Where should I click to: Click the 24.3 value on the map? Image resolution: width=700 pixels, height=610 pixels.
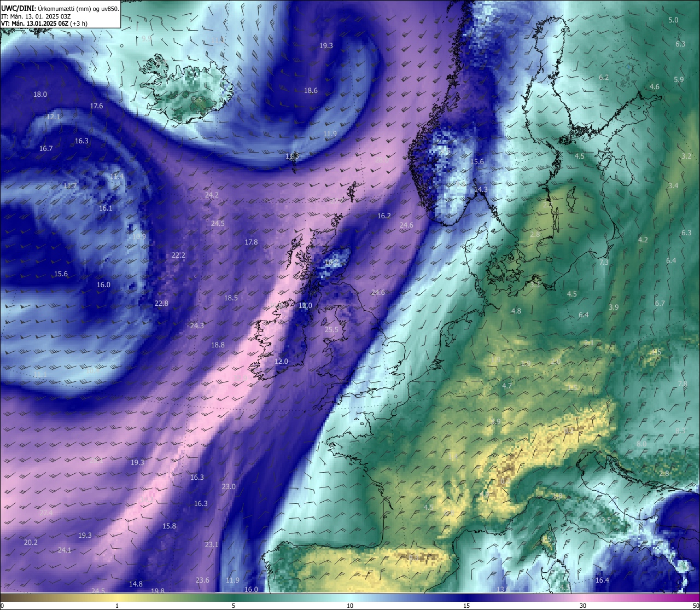point(197,326)
